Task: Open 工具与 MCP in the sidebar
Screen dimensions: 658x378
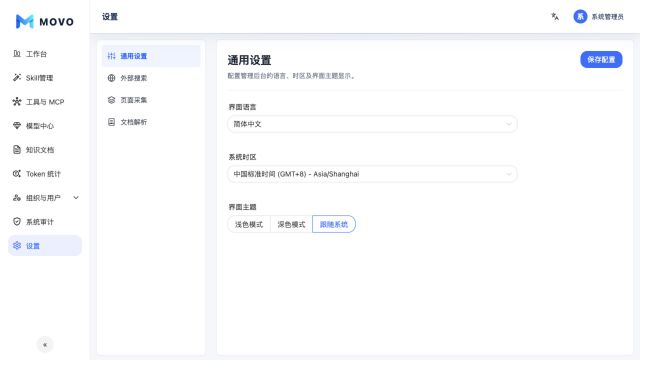Action: [x=45, y=102]
